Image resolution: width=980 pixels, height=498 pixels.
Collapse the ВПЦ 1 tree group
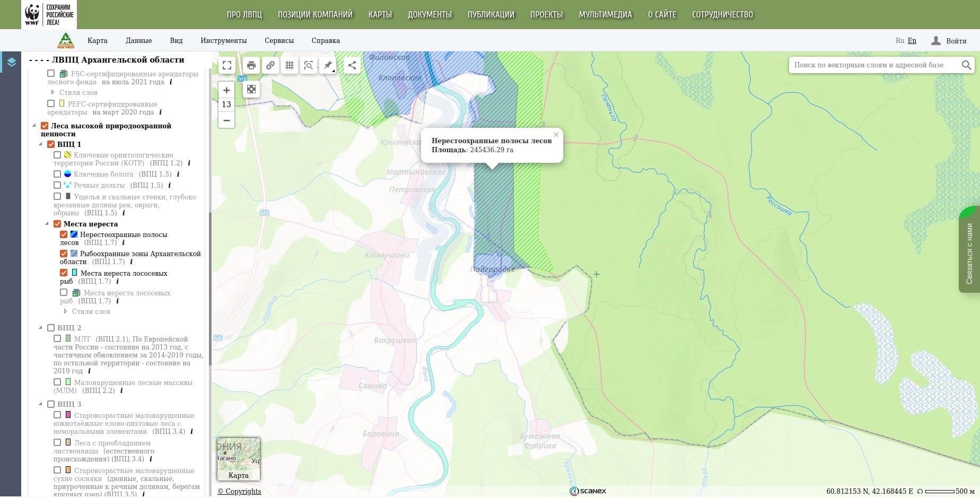(x=41, y=144)
